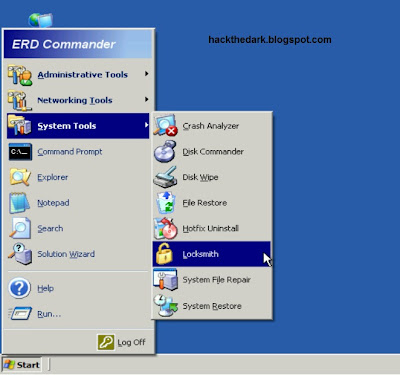
Task: Click the Hotfix Uninstall disc icon
Action: [165, 228]
